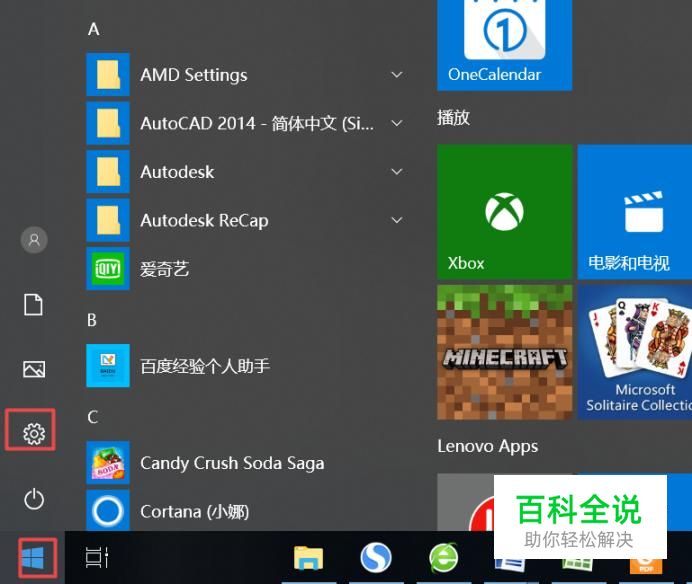Click the Candy Crush Soda Saga label
The height and width of the screenshot is (584, 692).
(x=232, y=463)
